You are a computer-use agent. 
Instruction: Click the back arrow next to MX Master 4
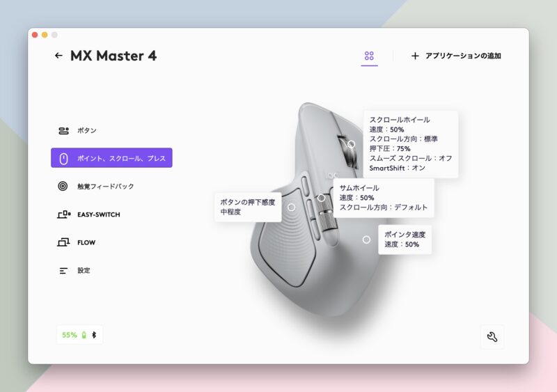pyautogui.click(x=58, y=56)
